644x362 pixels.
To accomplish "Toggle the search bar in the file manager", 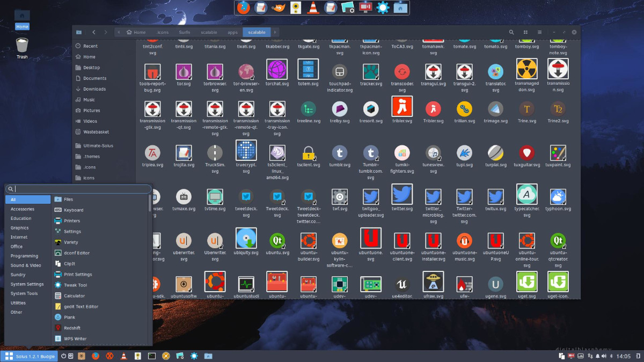I will coord(511,32).
